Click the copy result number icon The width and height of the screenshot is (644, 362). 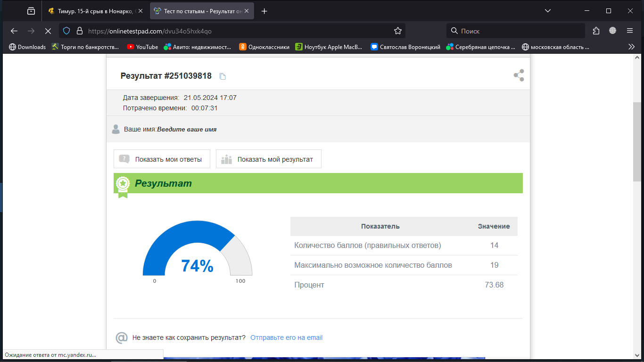point(223,76)
